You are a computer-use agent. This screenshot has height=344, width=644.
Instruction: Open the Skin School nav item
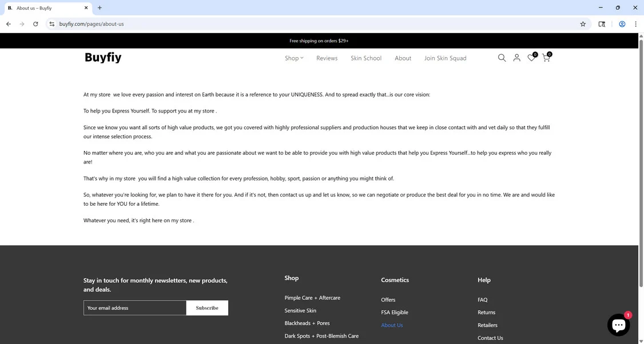(x=365, y=58)
